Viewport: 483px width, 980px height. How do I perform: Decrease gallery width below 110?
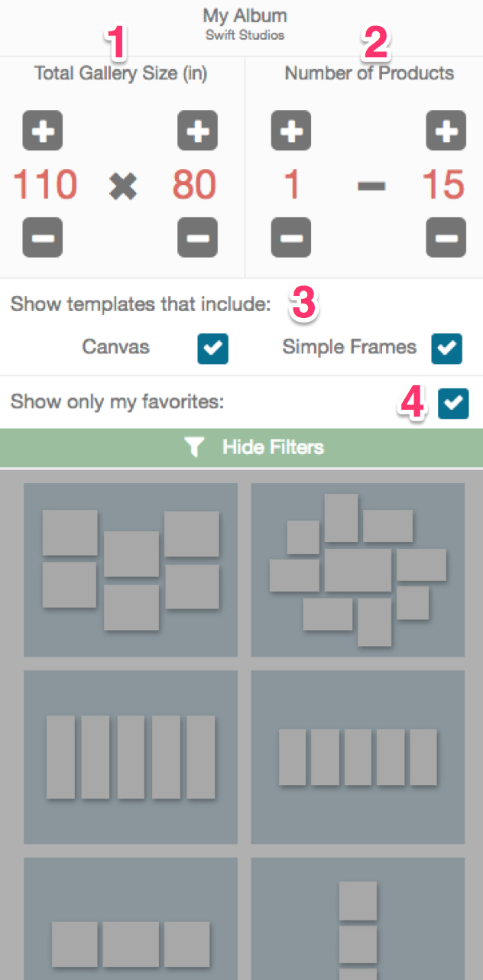[43, 237]
